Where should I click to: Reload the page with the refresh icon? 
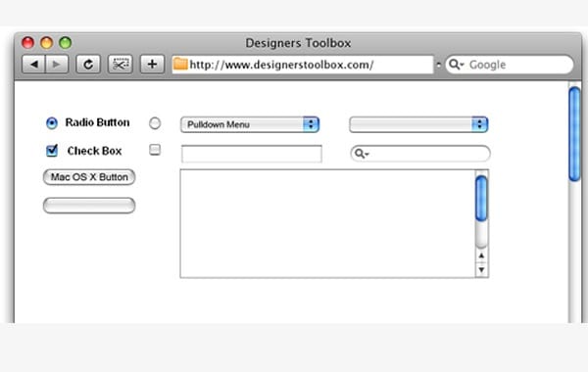(x=88, y=65)
